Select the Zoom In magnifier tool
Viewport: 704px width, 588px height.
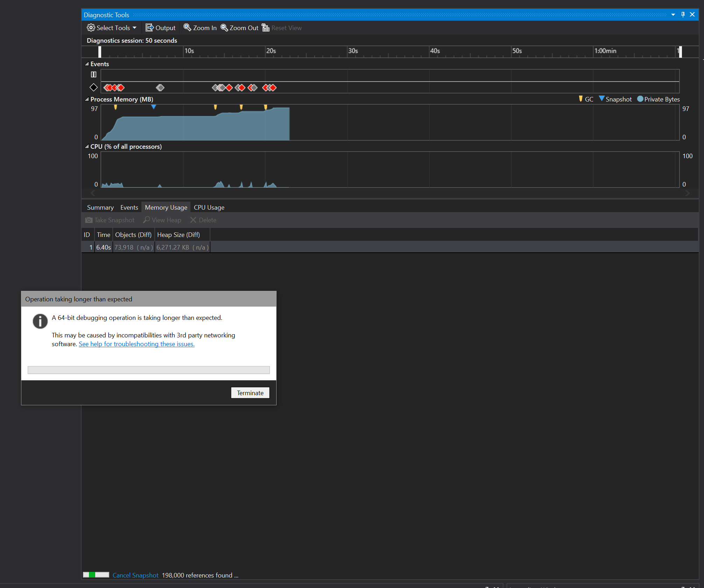tap(188, 28)
